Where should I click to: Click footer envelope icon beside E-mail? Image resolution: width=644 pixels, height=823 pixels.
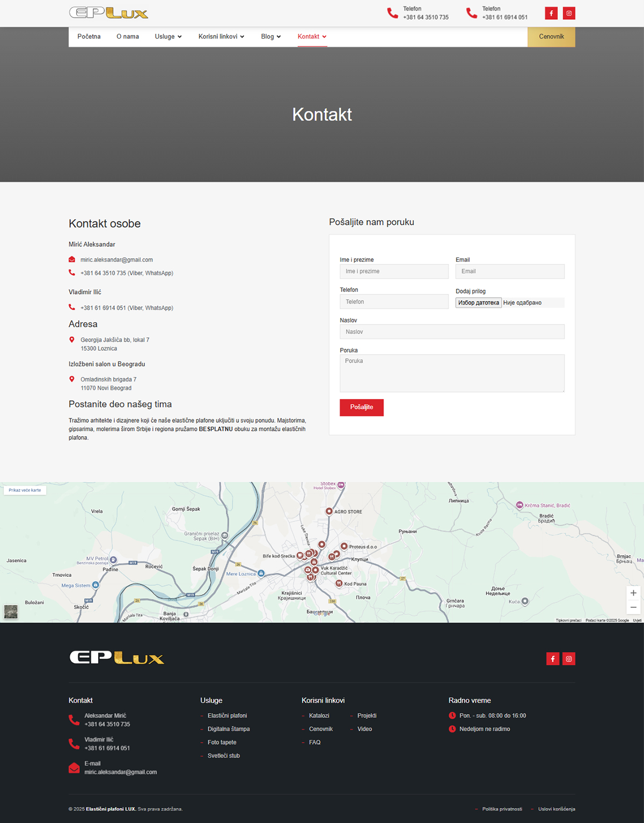pyautogui.click(x=74, y=768)
